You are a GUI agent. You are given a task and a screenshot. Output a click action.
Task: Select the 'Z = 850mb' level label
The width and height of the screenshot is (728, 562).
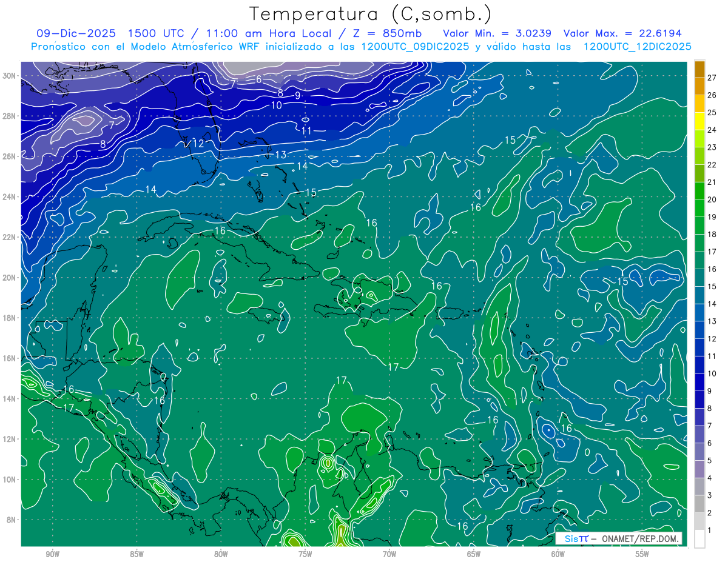(x=387, y=33)
